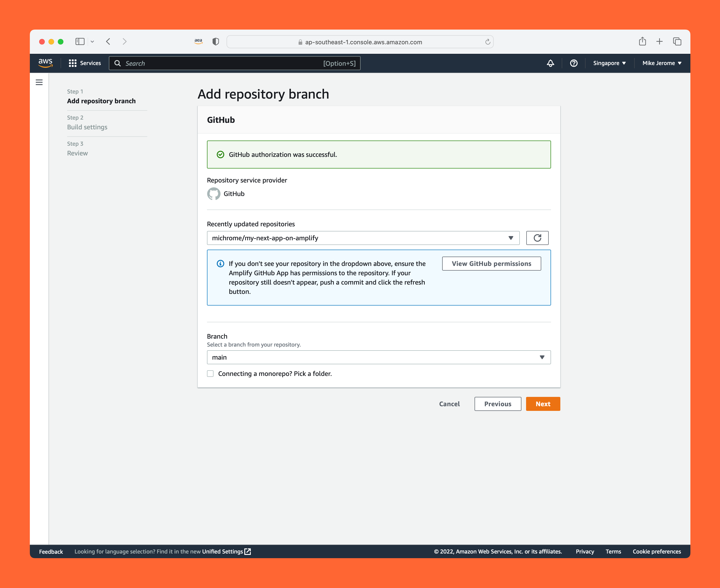
Task: Click the Safari share icon
Action: 642,42
